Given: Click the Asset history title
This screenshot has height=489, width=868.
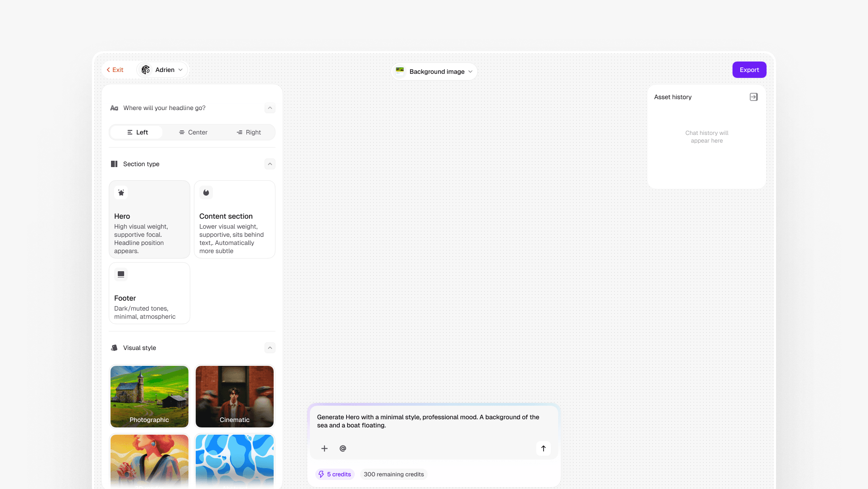Looking at the screenshot, I should [673, 97].
